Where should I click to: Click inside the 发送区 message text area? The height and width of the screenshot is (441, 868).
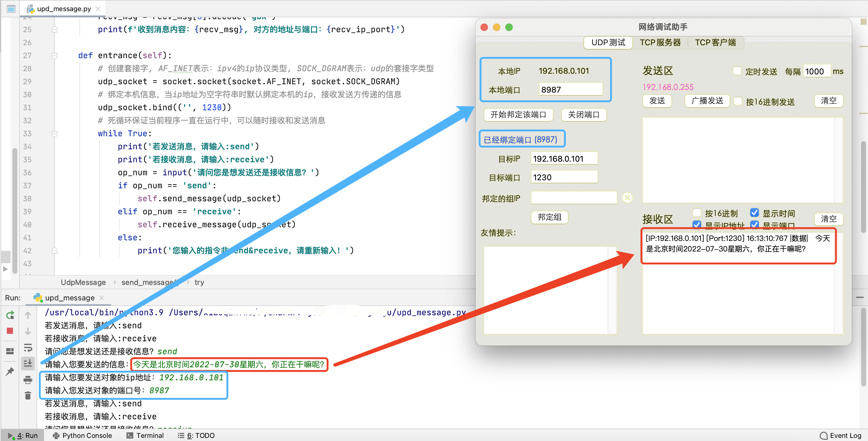(x=738, y=160)
